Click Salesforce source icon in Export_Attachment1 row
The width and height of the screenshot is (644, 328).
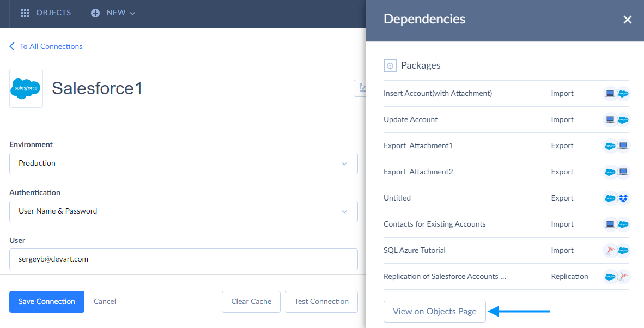(x=610, y=145)
